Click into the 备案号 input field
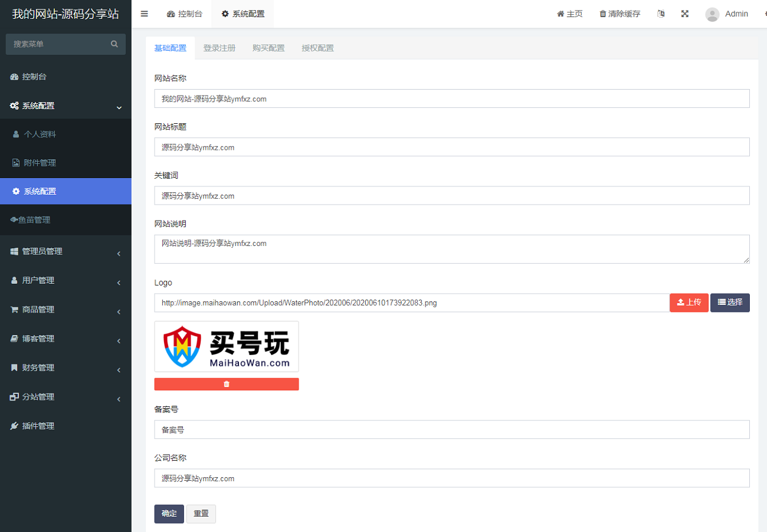Screen dimensions: 767x532 pyautogui.click(x=451, y=430)
